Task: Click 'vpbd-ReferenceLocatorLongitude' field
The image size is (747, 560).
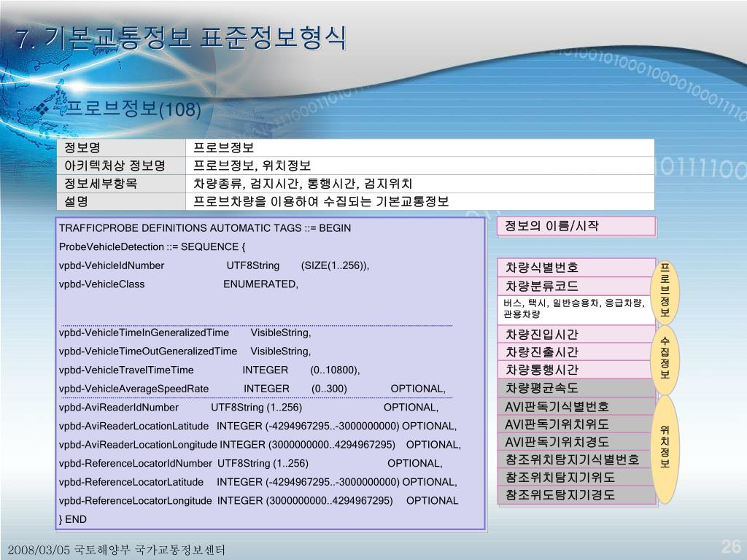Action: [x=135, y=501]
